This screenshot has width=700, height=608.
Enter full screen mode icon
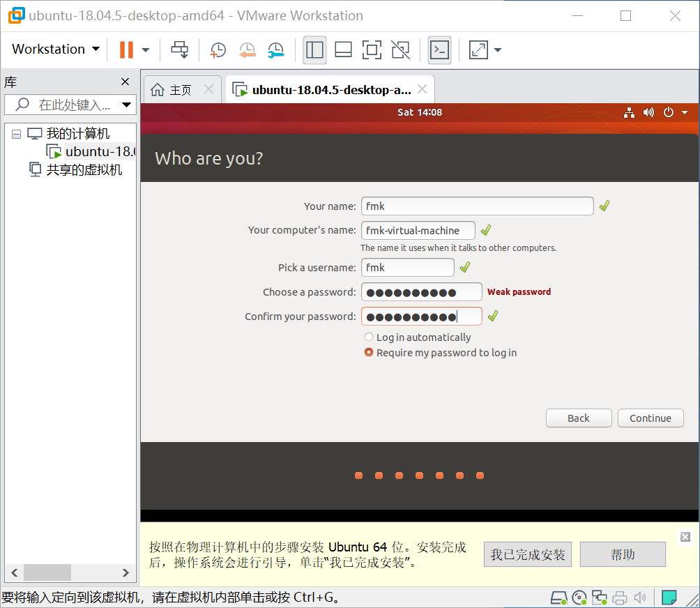(372, 50)
